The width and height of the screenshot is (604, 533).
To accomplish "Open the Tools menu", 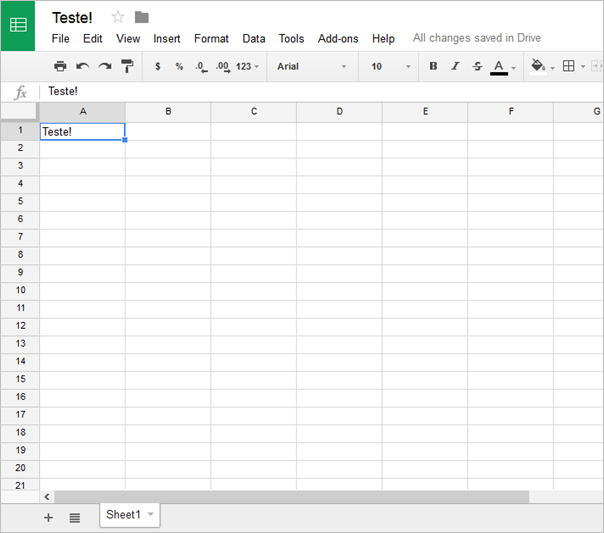I will [291, 39].
